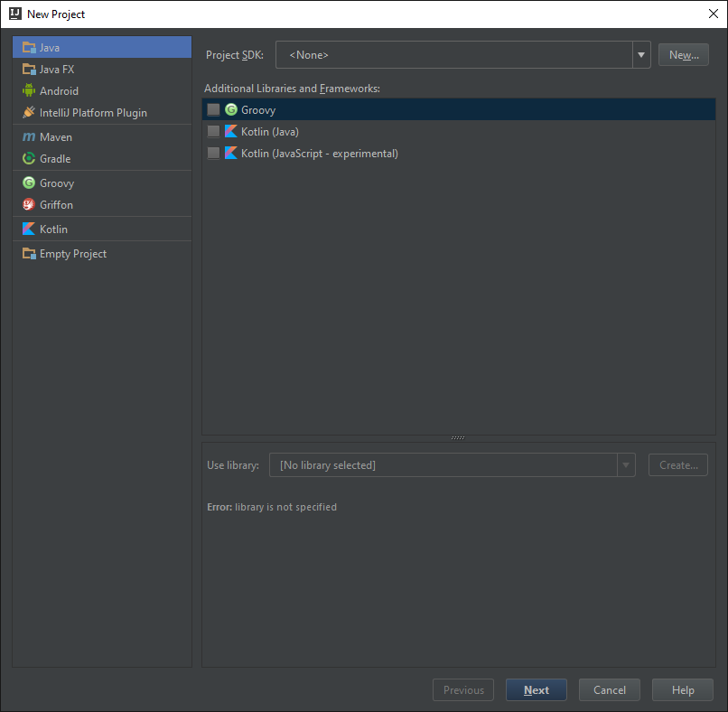The image size is (728, 712).
Task: Open Help for the dialog
Action: pyautogui.click(x=683, y=690)
